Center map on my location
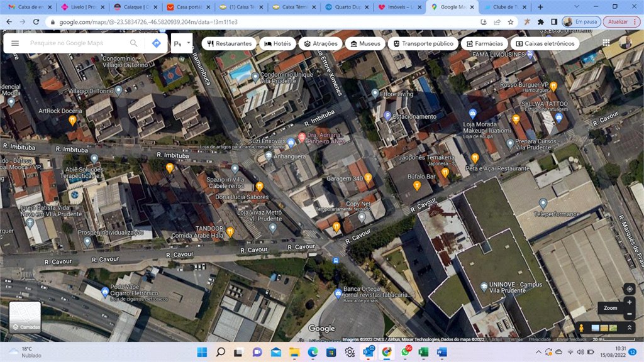 pos(629,289)
